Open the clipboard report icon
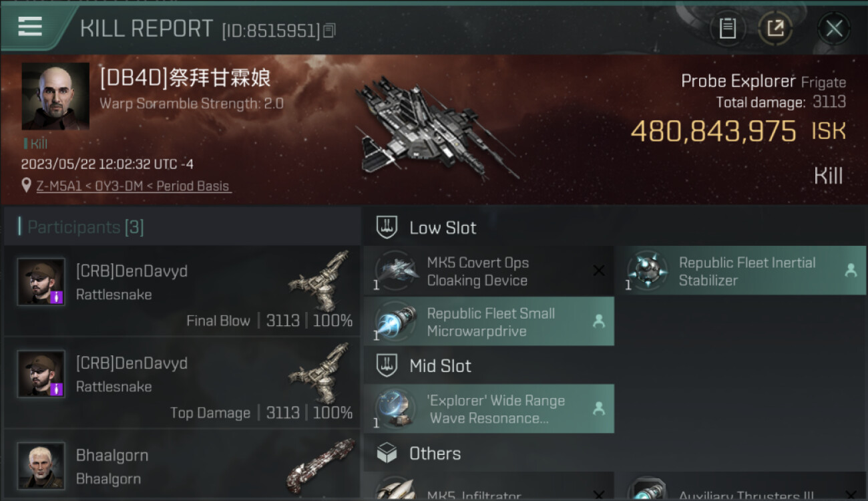868x501 pixels. 728,28
